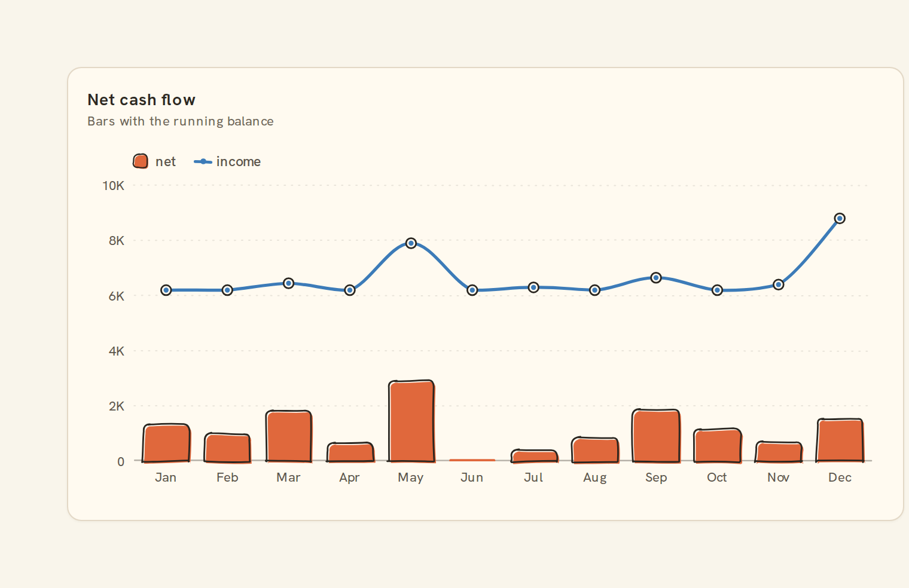Click the June income data point

(x=472, y=290)
